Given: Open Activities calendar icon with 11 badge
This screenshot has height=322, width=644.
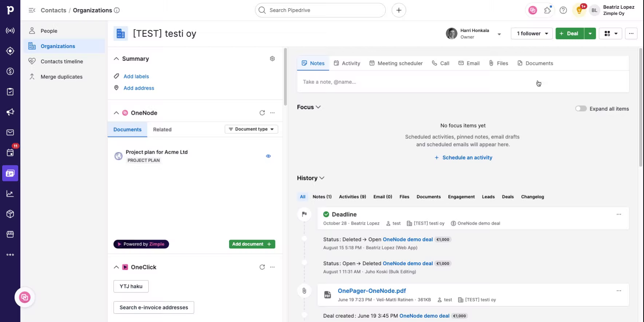Looking at the screenshot, I should point(10,153).
